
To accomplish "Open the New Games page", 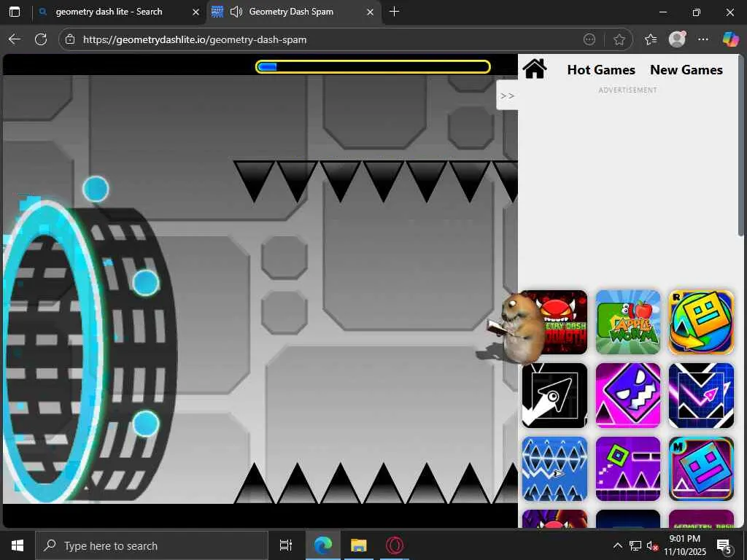I will [x=686, y=70].
